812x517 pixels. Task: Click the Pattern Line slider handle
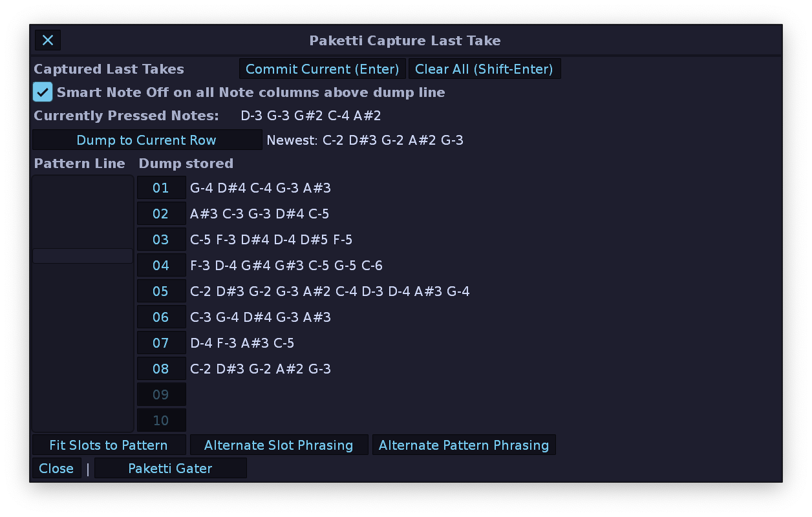pos(83,256)
